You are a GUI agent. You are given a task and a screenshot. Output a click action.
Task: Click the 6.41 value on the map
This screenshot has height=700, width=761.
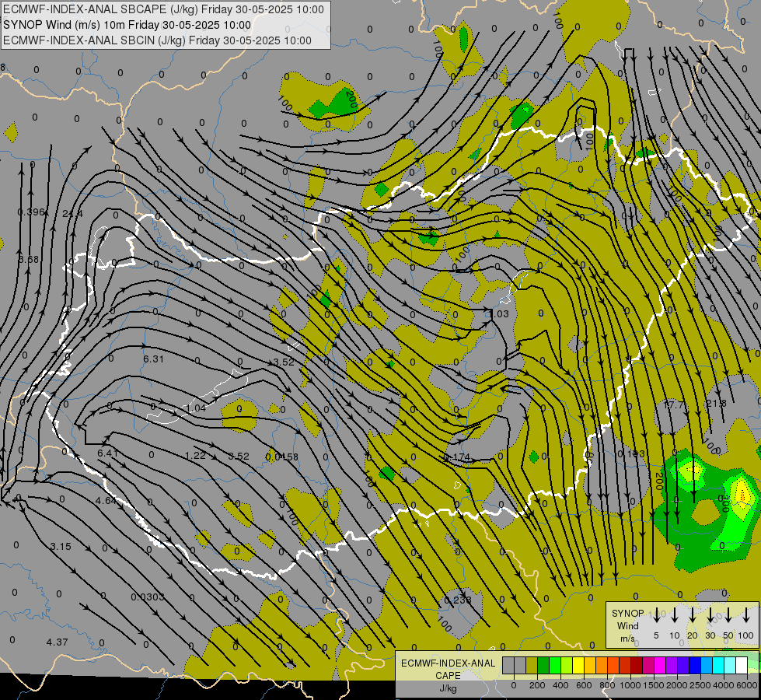[x=107, y=453]
